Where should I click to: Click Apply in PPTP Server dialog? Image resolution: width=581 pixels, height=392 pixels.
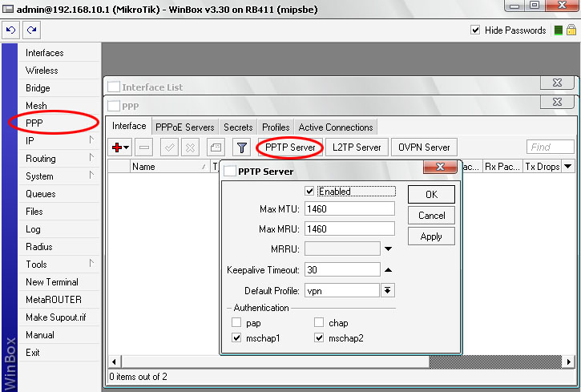click(431, 236)
